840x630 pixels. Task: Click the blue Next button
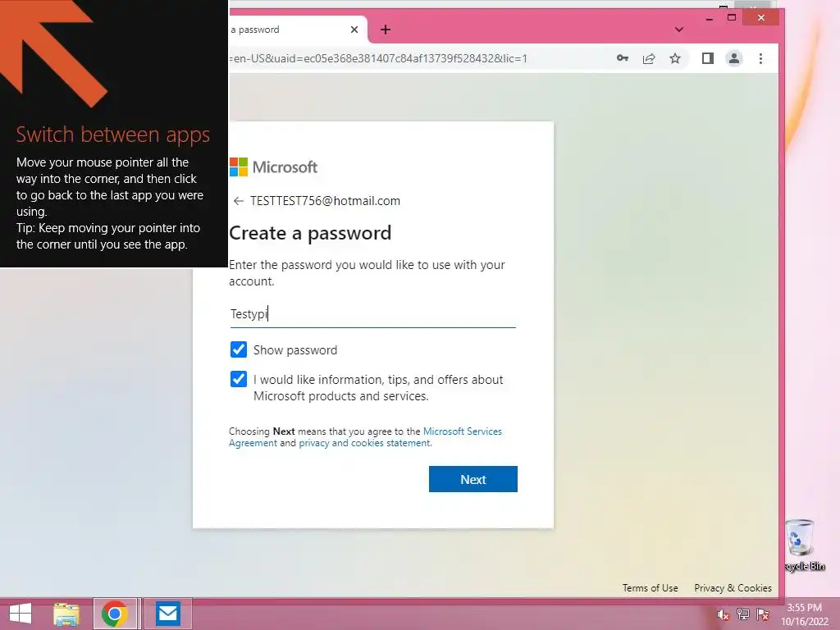(473, 479)
